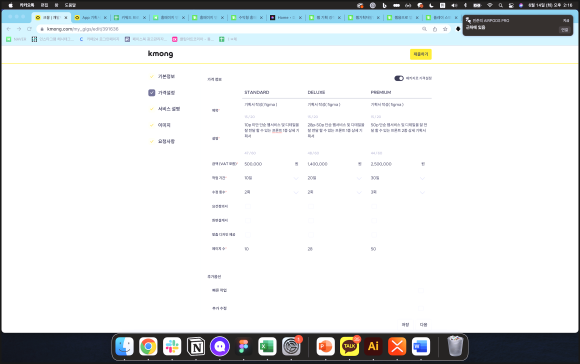Open the PREMIUM revision count dropdown showing 3회
The width and height of the screenshot is (580, 364).
398,192
